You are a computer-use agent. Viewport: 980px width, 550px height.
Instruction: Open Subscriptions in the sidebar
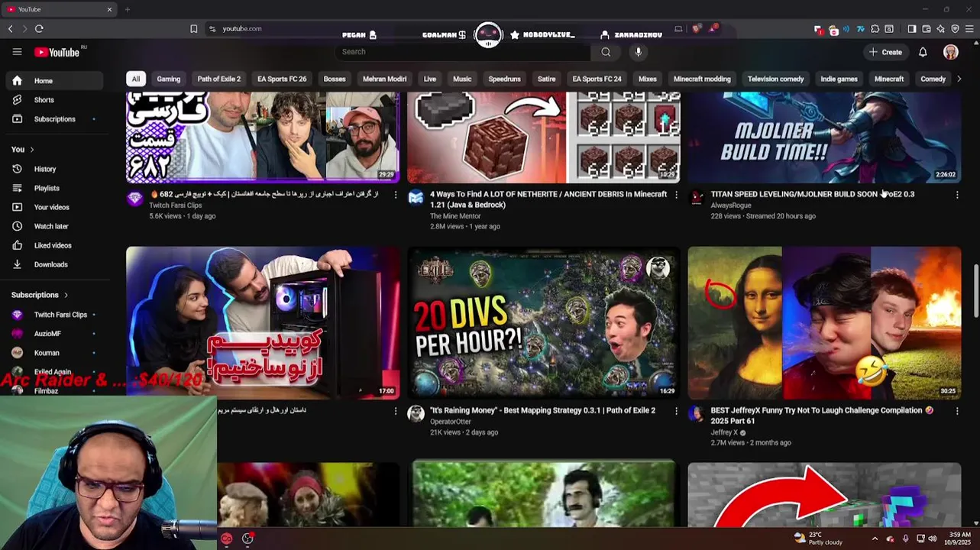[x=54, y=119]
